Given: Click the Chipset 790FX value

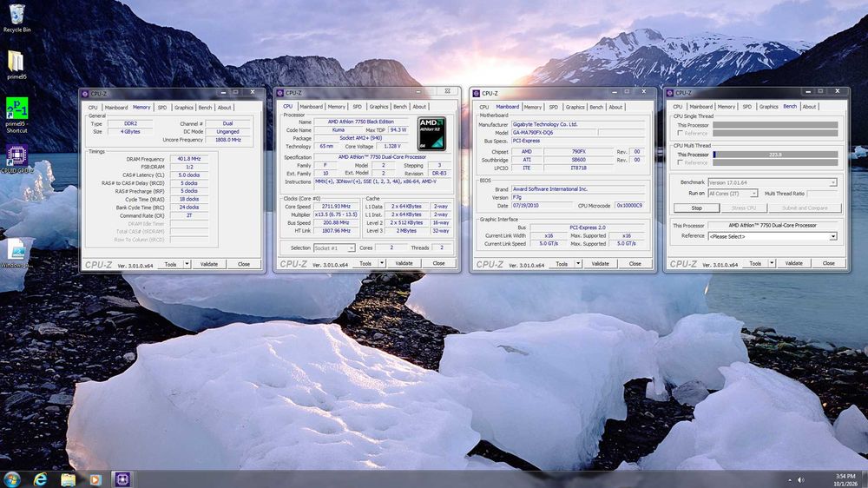Looking at the screenshot, I should (578, 151).
